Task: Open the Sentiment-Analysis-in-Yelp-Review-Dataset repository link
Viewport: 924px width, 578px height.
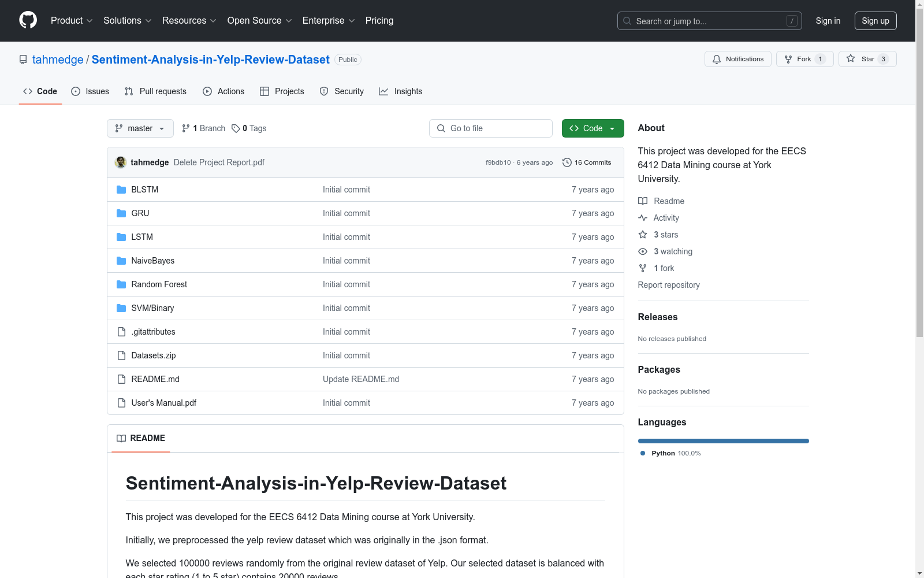Action: 211,60
